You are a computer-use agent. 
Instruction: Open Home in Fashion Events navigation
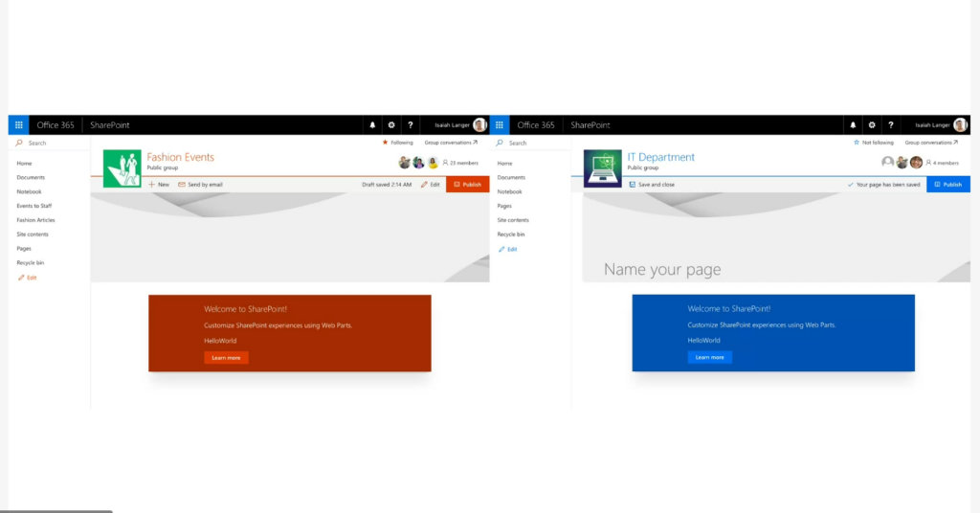pos(24,163)
